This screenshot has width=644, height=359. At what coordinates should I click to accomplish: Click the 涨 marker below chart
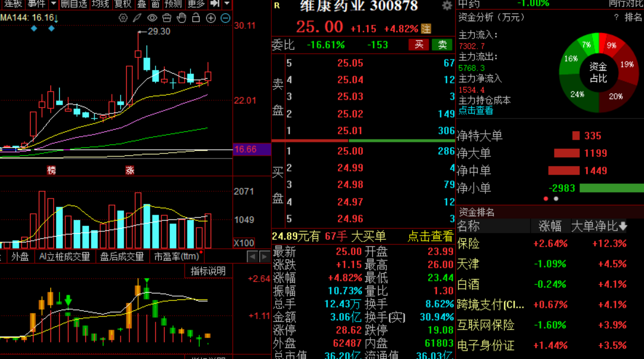(130, 170)
